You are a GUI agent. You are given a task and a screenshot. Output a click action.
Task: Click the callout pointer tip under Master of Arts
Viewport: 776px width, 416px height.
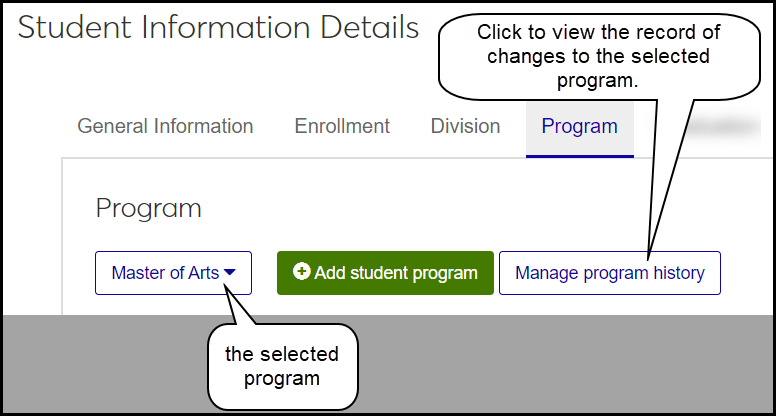(228, 291)
